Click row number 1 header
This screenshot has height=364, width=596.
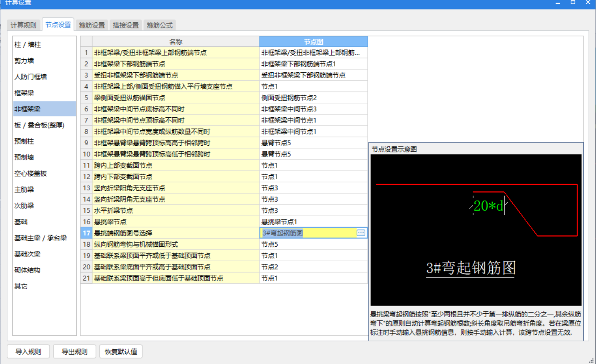(x=86, y=53)
